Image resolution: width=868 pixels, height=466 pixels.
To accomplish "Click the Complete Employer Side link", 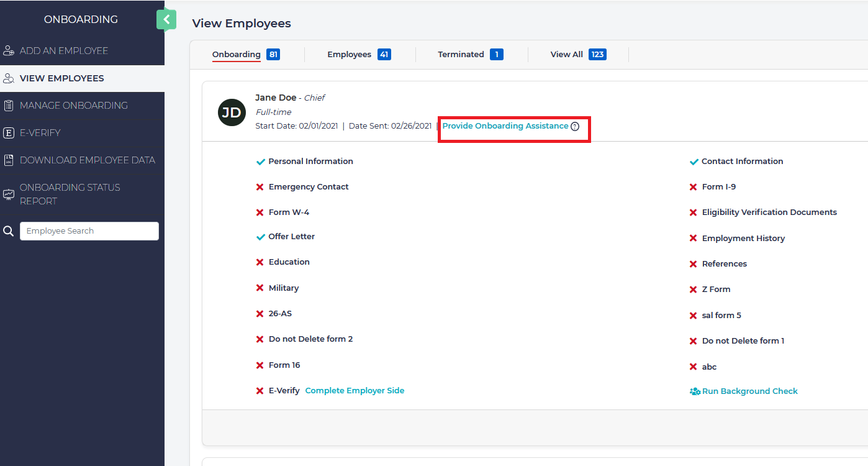I will 355,391.
